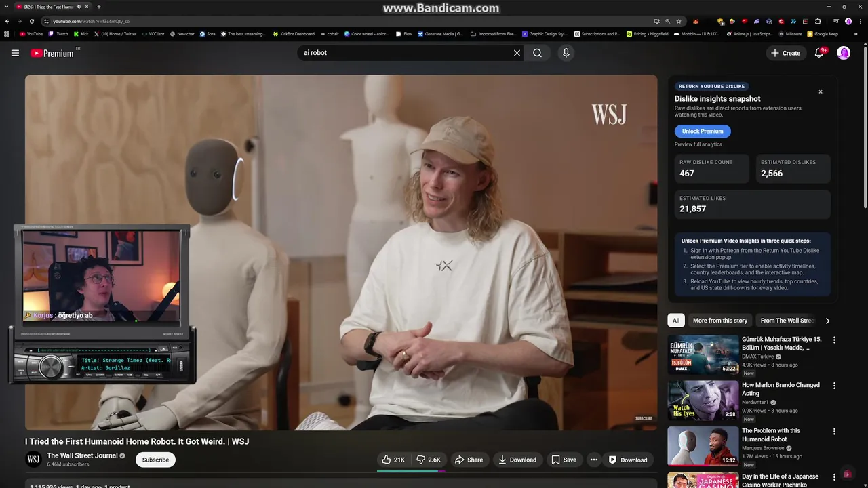
Task: Open the Home / Twitter bookmark
Action: pyautogui.click(x=115, y=33)
